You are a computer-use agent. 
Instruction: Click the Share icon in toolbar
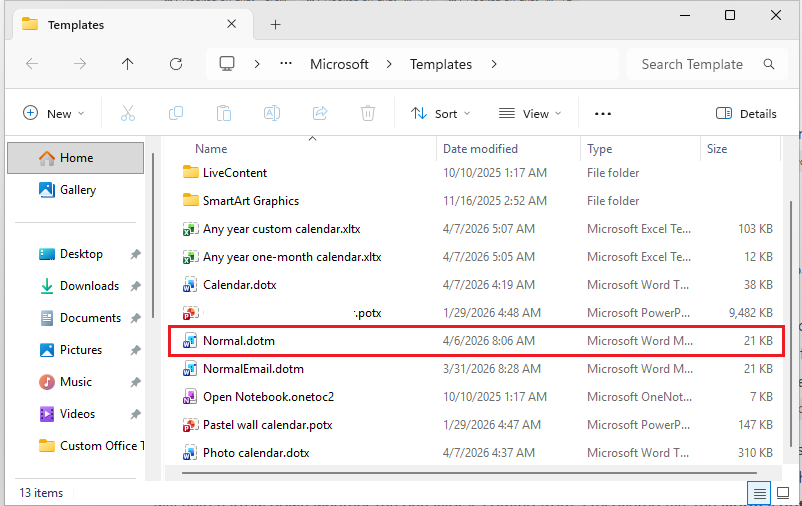(320, 113)
